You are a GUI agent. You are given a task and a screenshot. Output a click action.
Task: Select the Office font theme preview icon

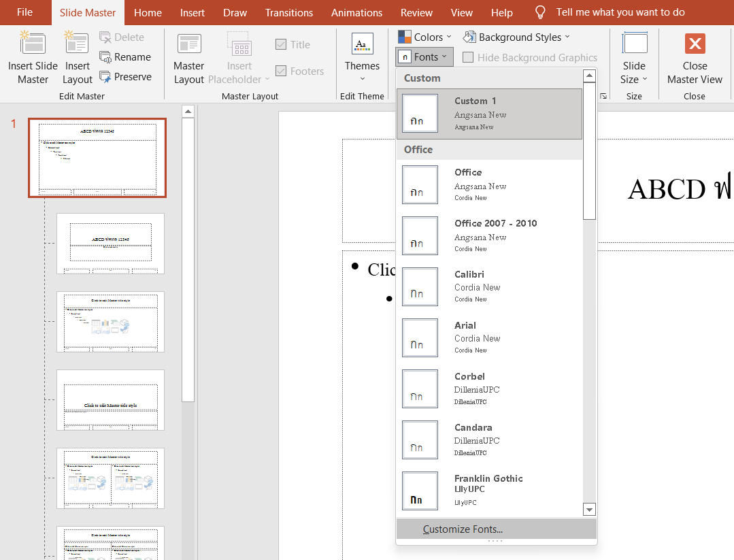pyautogui.click(x=420, y=184)
